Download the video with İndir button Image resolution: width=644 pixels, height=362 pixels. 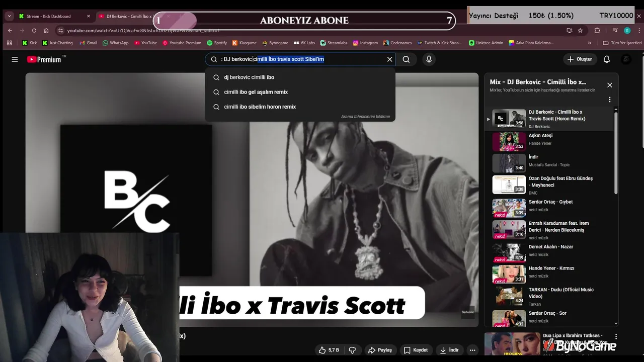[x=449, y=350]
